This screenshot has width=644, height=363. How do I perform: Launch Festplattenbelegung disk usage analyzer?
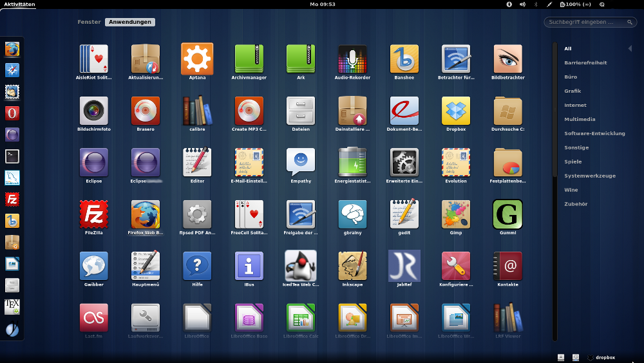coord(507,165)
